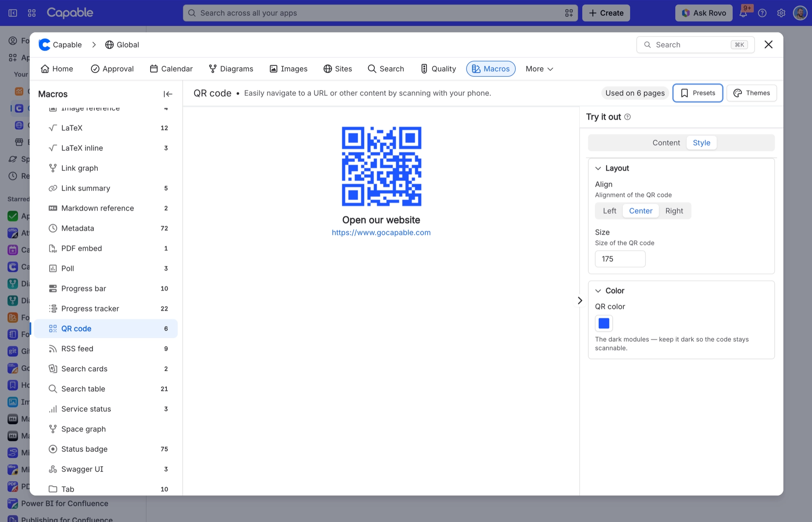Expand the More navigation dropdown
This screenshot has height=522, width=812.
(539, 69)
